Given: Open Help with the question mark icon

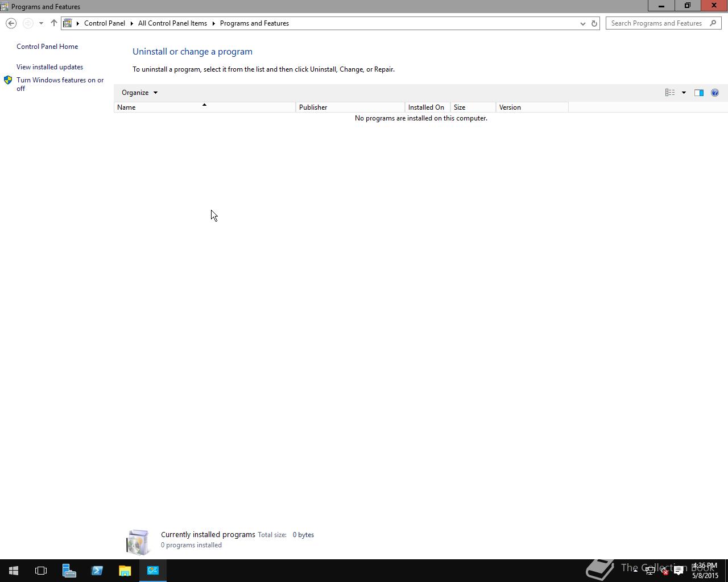Looking at the screenshot, I should (x=715, y=93).
